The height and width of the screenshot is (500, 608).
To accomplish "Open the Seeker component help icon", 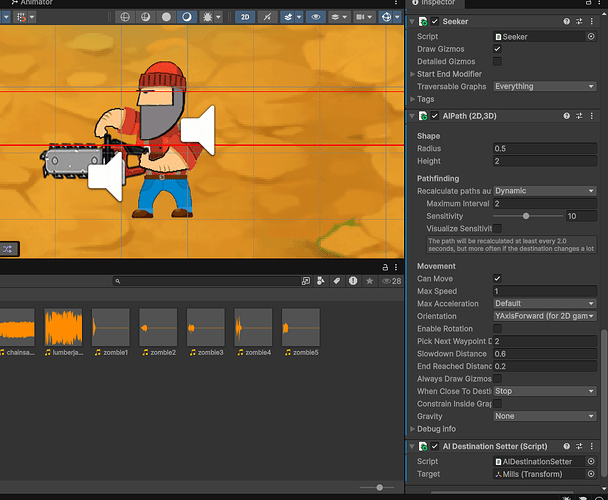I will pyautogui.click(x=566, y=21).
